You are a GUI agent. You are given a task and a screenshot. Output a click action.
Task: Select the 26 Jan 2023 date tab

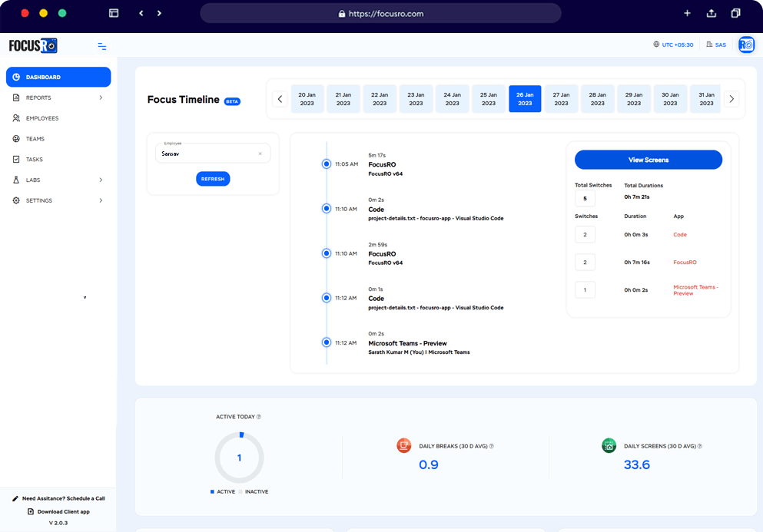pos(525,99)
